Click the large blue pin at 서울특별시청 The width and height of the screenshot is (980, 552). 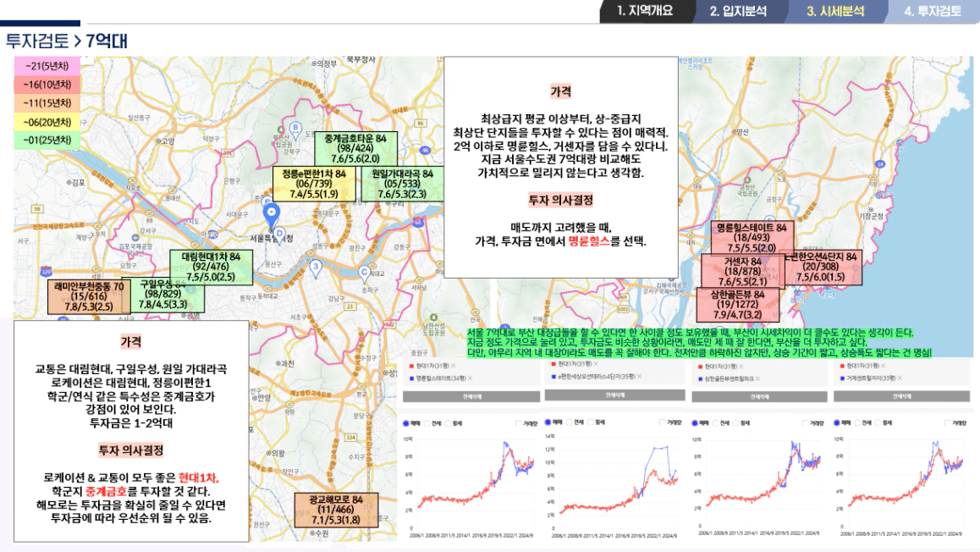272,213
